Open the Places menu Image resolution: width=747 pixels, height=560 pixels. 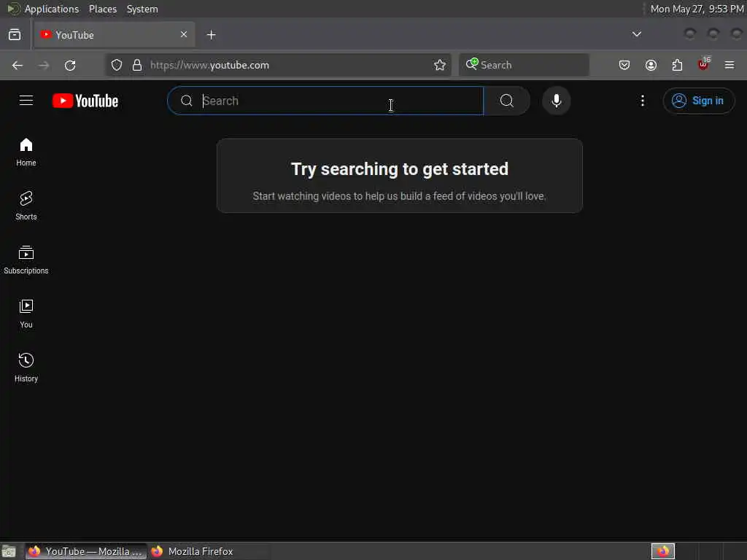coord(103,9)
